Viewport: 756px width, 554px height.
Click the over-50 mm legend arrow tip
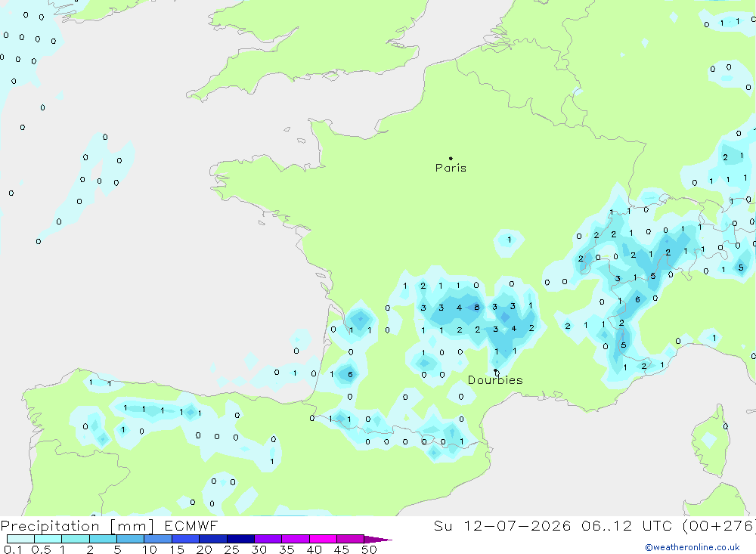tap(378, 540)
